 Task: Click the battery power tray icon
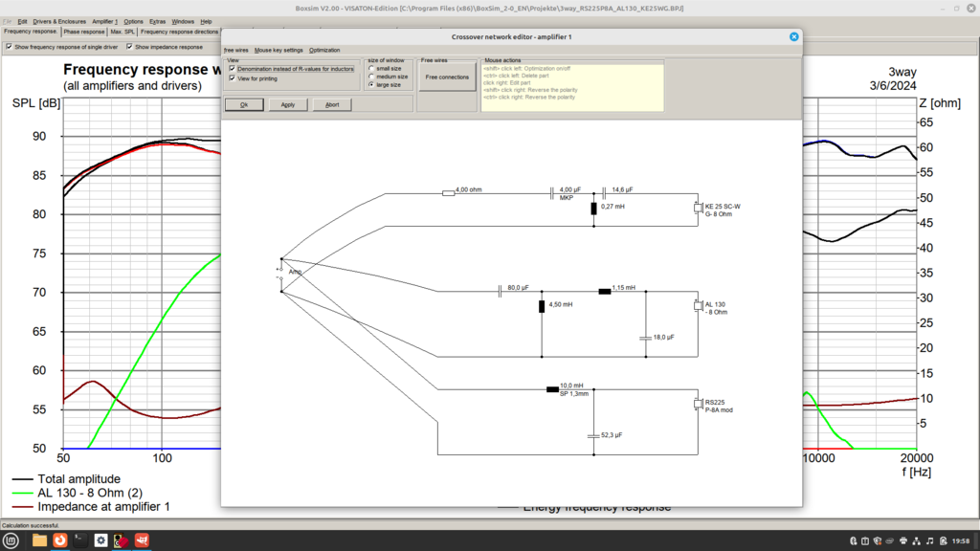[943, 541]
